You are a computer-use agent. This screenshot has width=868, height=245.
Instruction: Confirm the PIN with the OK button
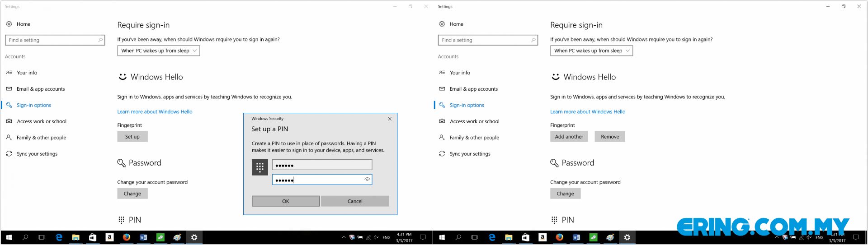(286, 201)
